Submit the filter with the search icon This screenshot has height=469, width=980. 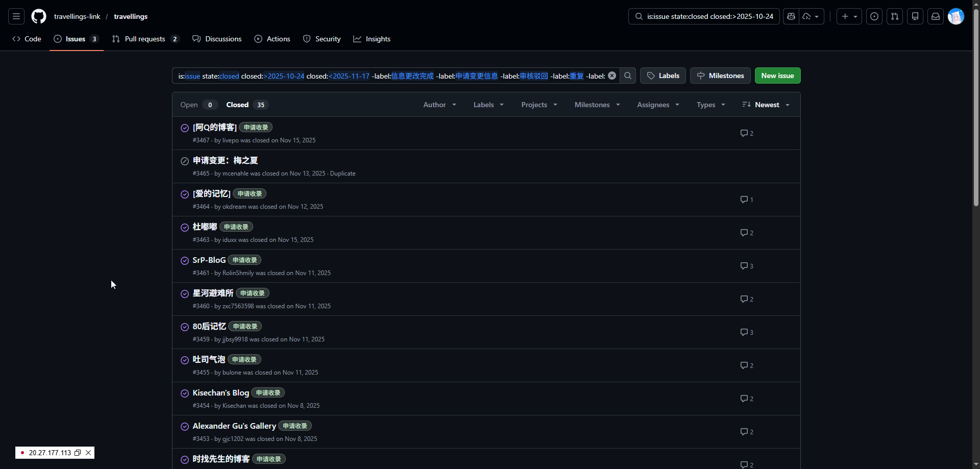point(628,76)
